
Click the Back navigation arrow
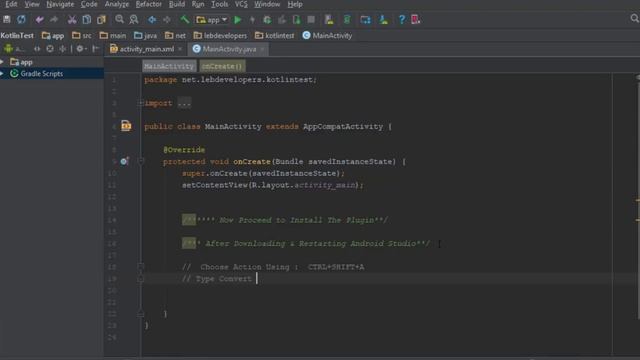[x=152, y=19]
